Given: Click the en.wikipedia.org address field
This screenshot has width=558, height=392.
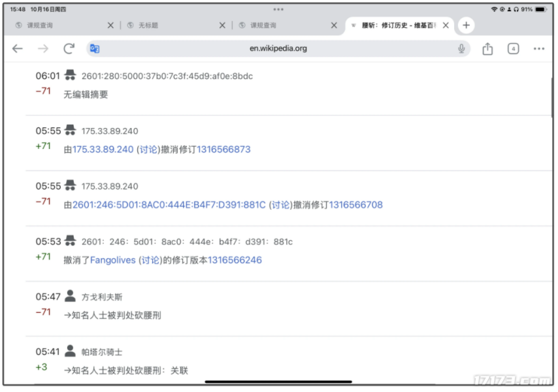Looking at the screenshot, I should point(278,48).
